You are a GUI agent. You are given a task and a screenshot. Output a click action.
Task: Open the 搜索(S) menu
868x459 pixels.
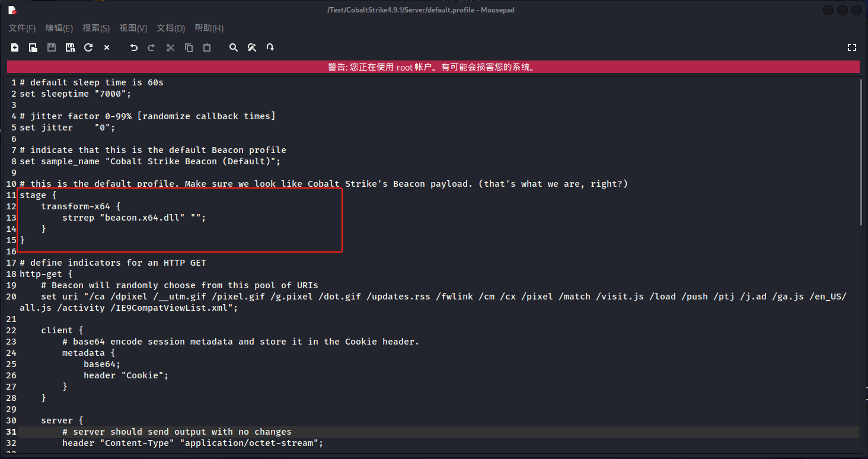click(x=96, y=28)
